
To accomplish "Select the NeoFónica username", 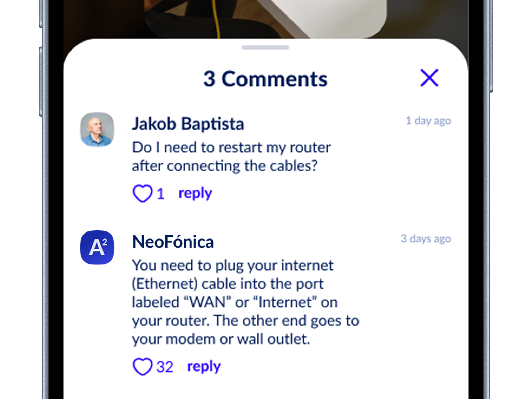I will coord(173,242).
